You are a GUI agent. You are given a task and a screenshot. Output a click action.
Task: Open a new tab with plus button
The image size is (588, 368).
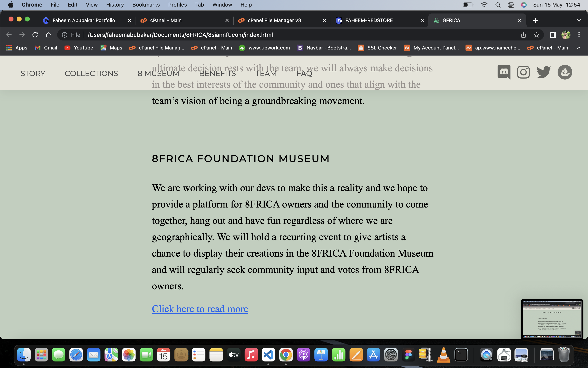click(535, 20)
